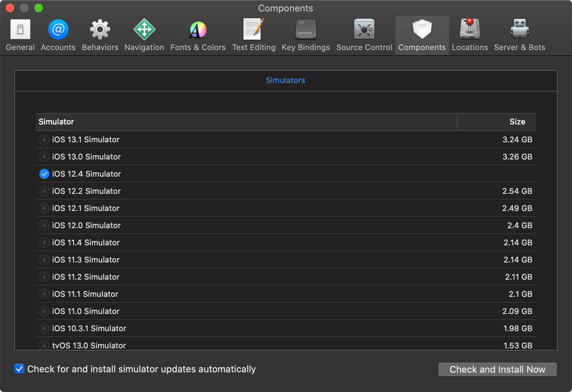Select the iOS 11.2 Simulator row text
Screen dimensions: 572x392
point(86,276)
